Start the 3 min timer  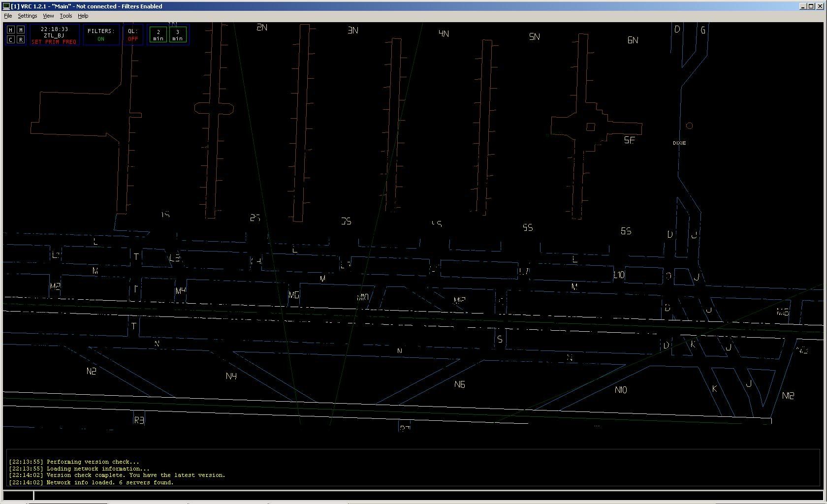tap(178, 34)
